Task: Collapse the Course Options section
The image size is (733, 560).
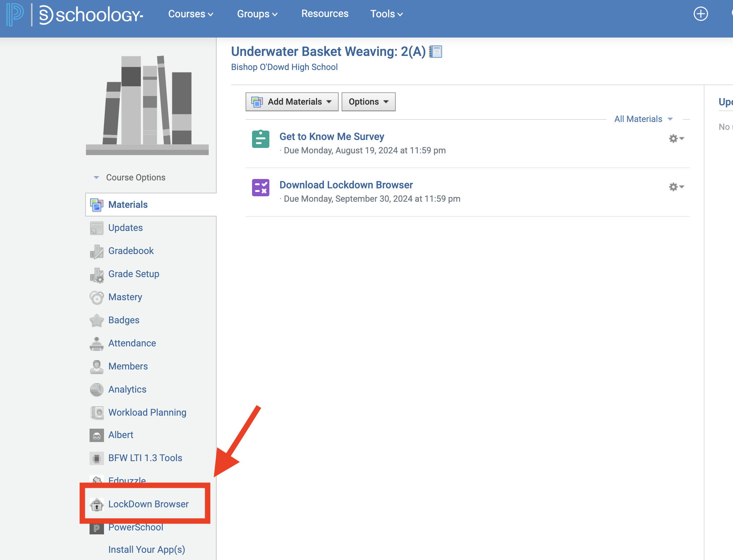Action: pos(130,178)
